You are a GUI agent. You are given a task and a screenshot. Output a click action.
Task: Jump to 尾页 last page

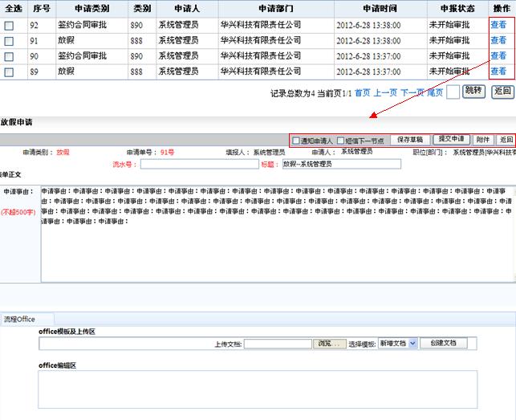(435, 93)
